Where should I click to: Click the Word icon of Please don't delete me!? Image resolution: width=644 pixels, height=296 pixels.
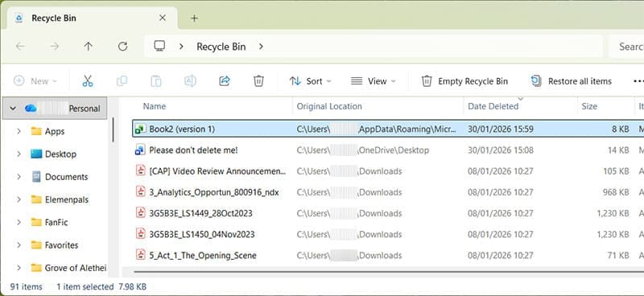[x=139, y=150]
